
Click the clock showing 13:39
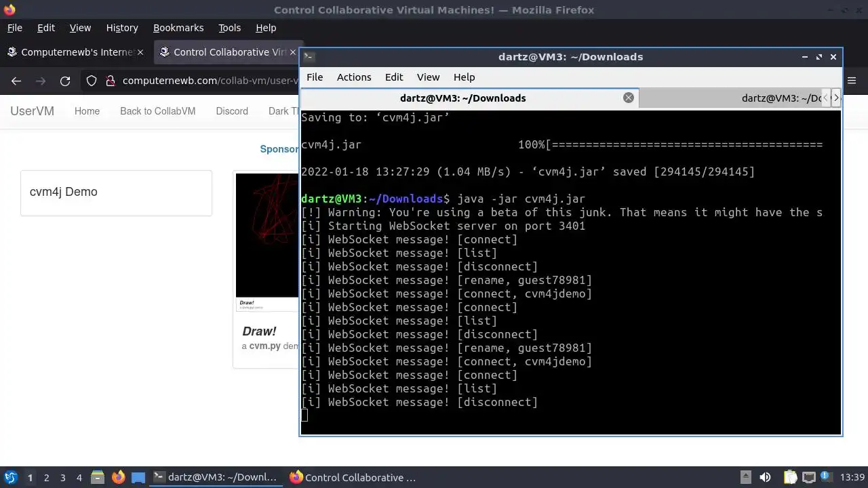pos(852,477)
